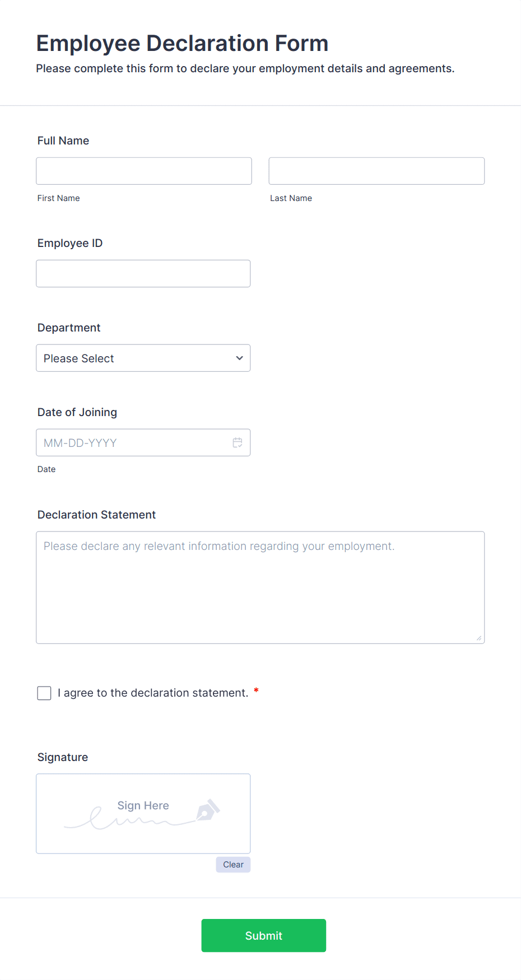Image resolution: width=521 pixels, height=980 pixels.
Task: Check the declaration agreement checkbox
Action: pos(44,693)
